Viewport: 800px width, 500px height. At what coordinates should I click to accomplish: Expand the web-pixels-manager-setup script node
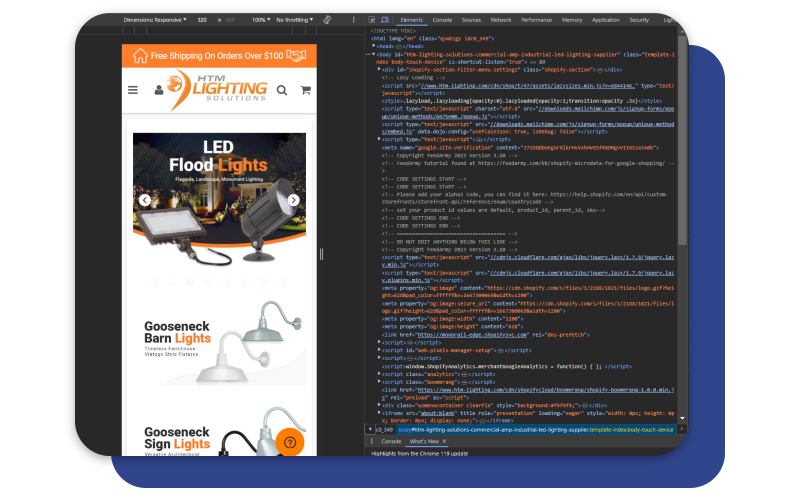[379, 351]
